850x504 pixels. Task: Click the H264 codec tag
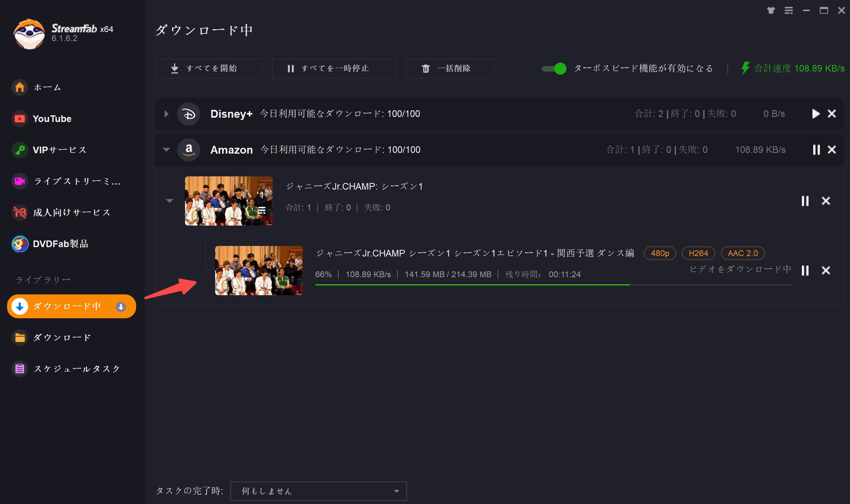(x=698, y=253)
